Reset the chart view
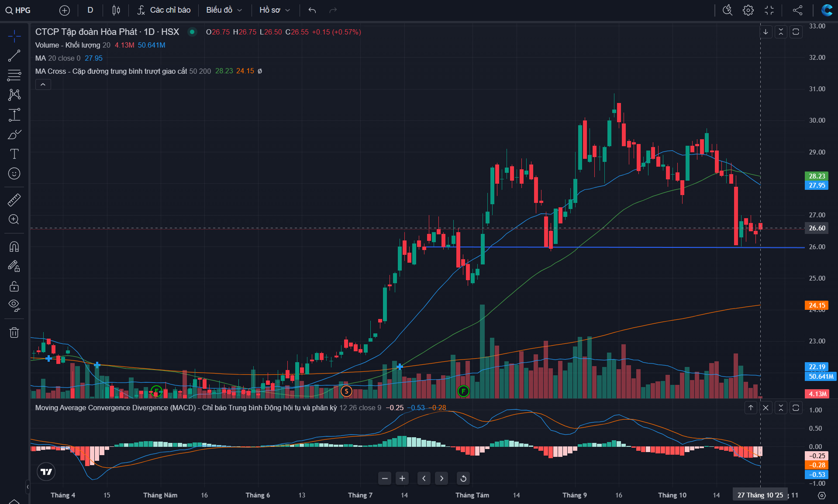Image resolution: width=838 pixels, height=504 pixels. 463,478
